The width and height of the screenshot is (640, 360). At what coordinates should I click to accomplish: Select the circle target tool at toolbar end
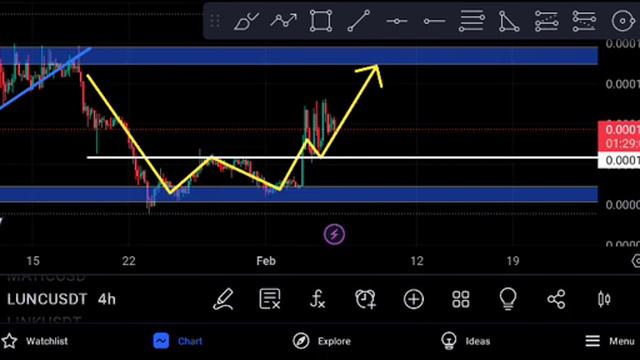coord(623,21)
